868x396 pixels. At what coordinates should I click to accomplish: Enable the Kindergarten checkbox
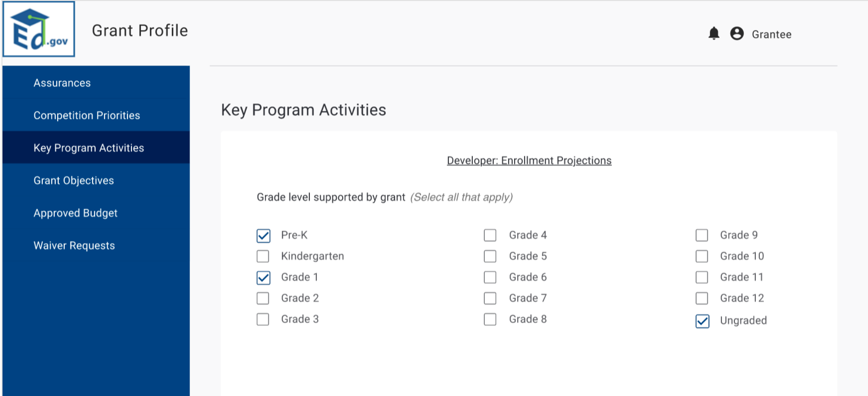[x=263, y=256]
